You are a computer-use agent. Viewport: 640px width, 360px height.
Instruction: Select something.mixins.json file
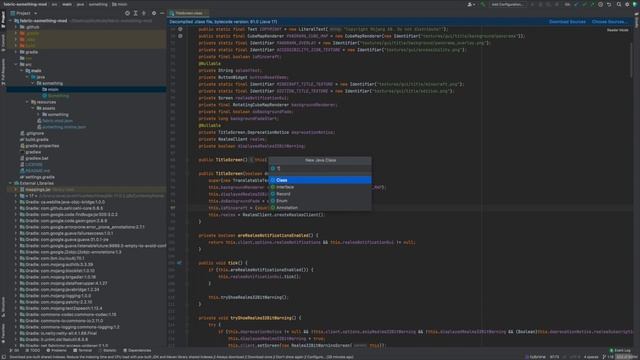tap(61, 127)
